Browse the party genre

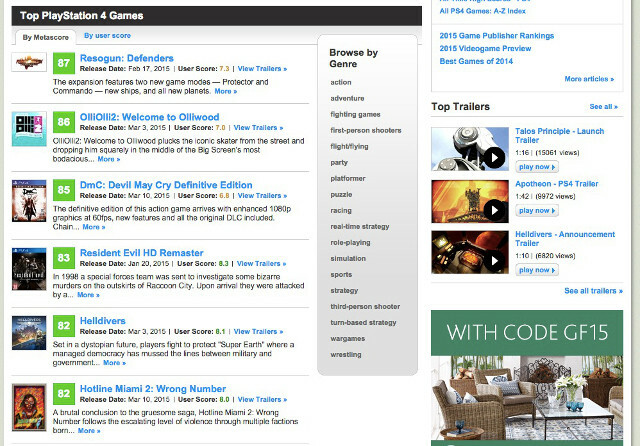[x=339, y=162]
